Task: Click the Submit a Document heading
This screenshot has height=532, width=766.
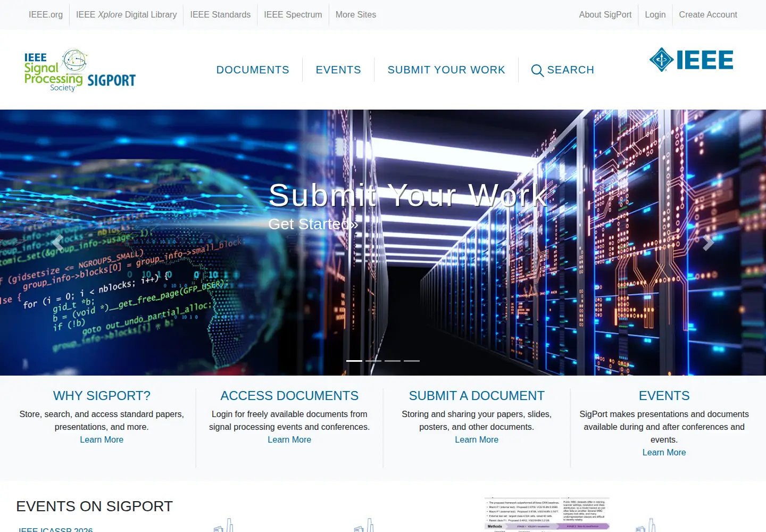Action: [x=477, y=396]
